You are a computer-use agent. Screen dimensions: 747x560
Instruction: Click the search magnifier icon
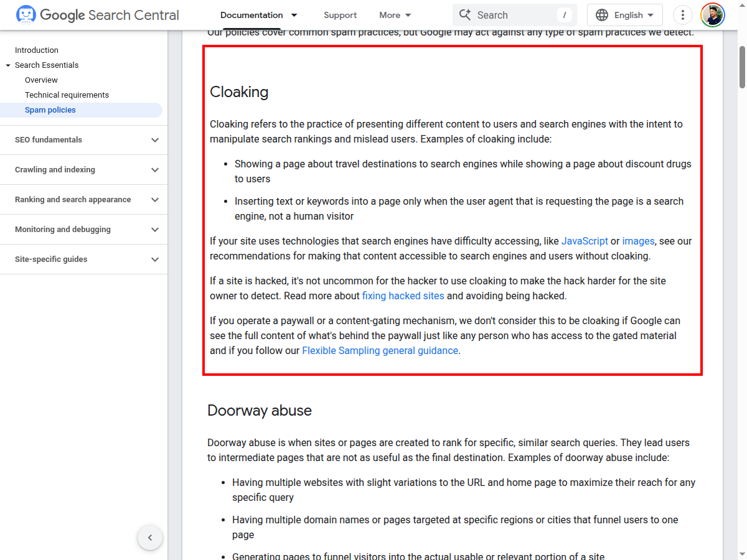(x=465, y=15)
